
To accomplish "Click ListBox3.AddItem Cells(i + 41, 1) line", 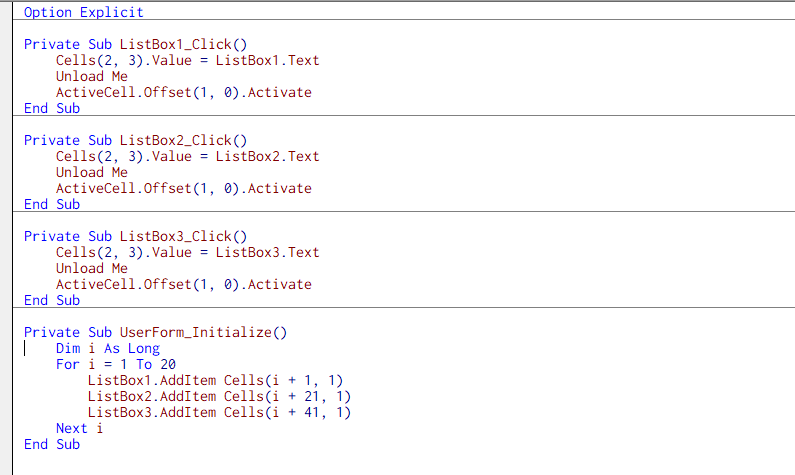I will 219,413.
